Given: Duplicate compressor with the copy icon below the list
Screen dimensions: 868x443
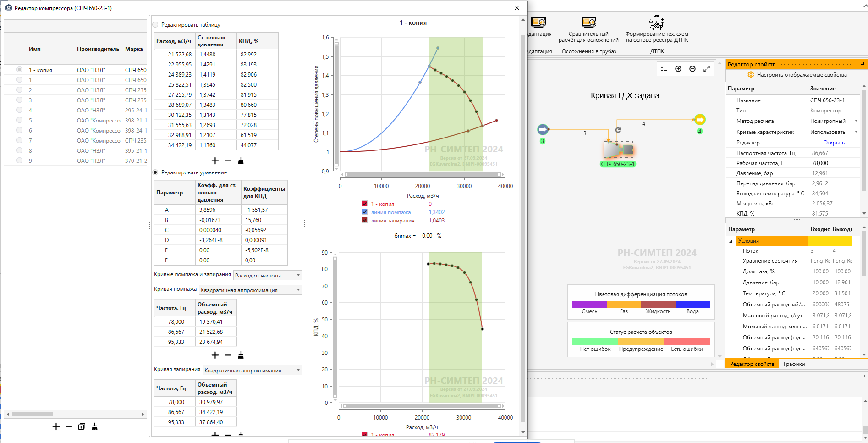Looking at the screenshot, I should [x=82, y=426].
